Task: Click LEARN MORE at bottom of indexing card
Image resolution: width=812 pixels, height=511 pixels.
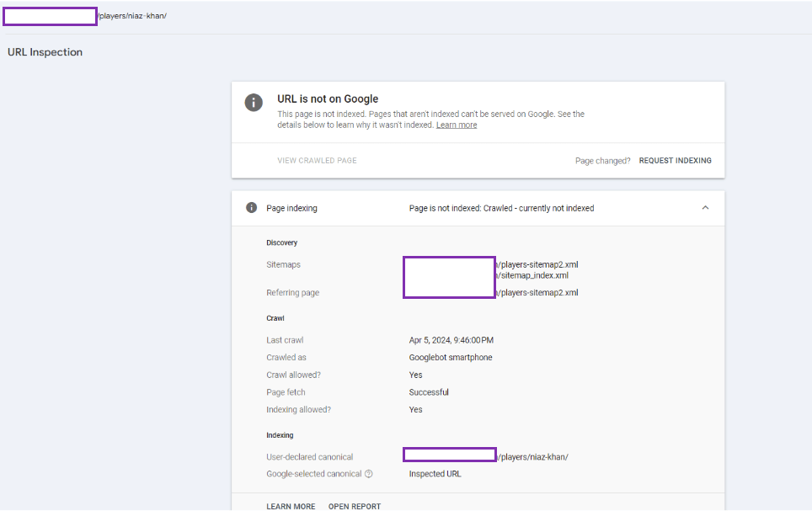Action: [x=291, y=506]
